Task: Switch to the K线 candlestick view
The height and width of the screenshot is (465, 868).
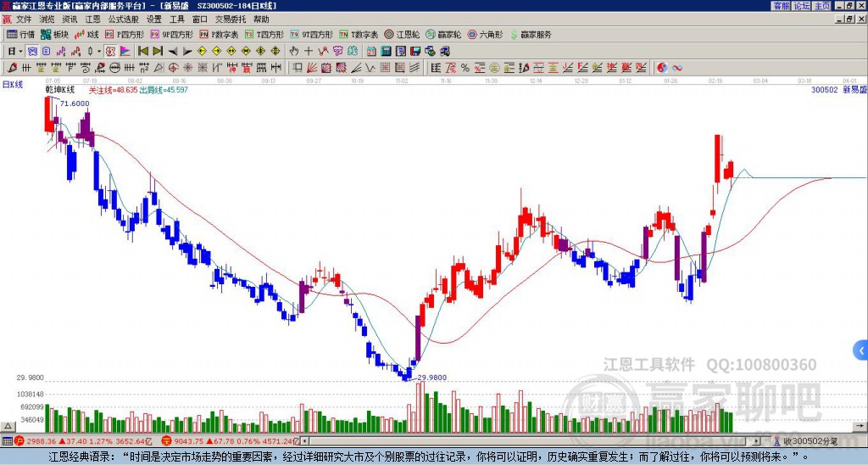Action: (x=87, y=34)
